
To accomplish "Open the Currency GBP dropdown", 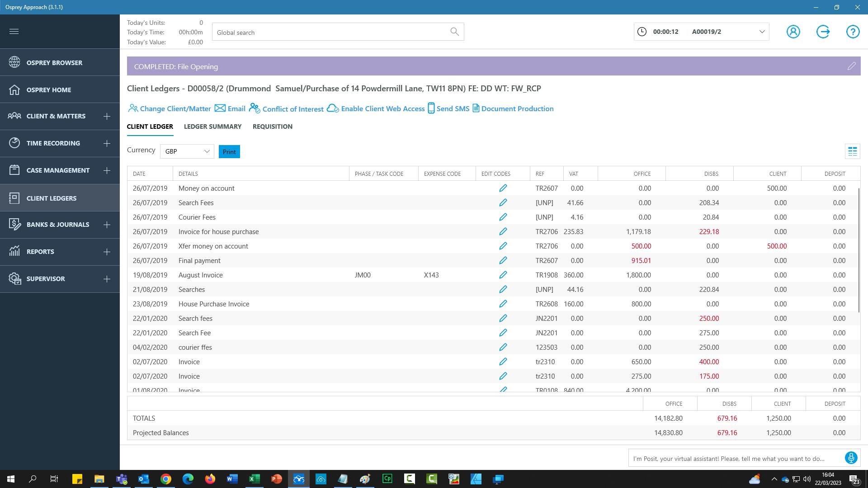I will (x=187, y=151).
